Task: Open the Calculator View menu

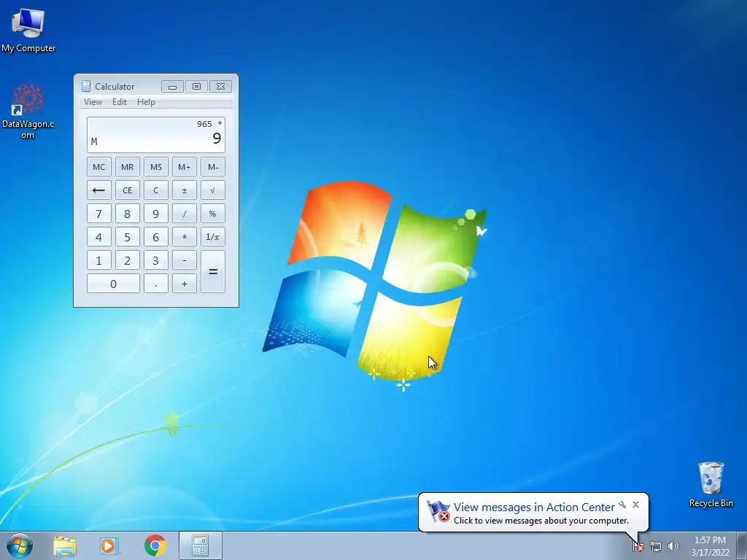Action: (x=93, y=102)
